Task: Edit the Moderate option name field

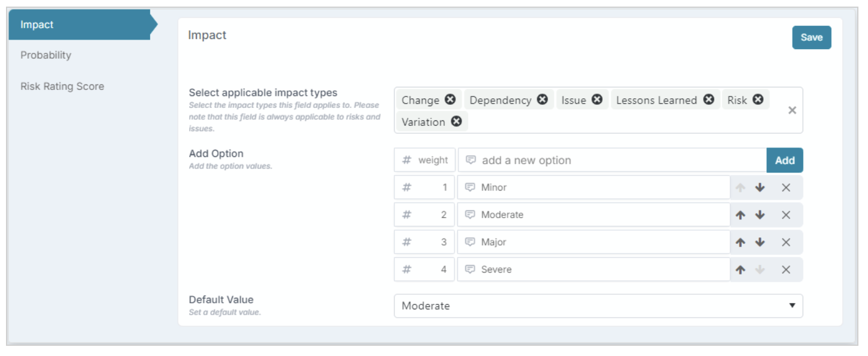Action: 594,215
